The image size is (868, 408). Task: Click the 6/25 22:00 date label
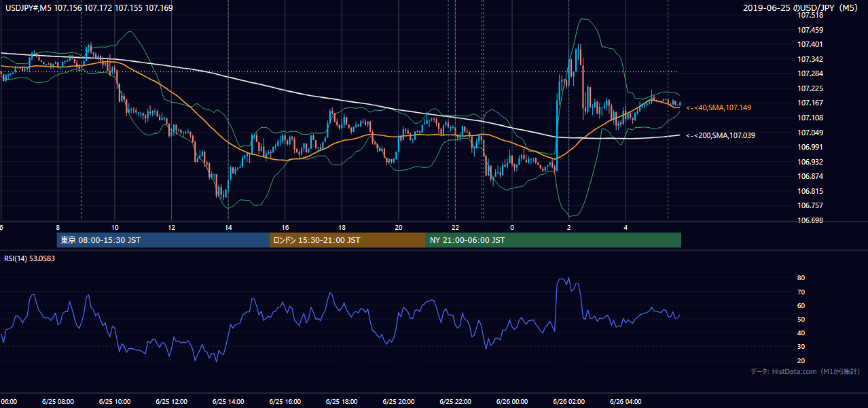(455, 401)
